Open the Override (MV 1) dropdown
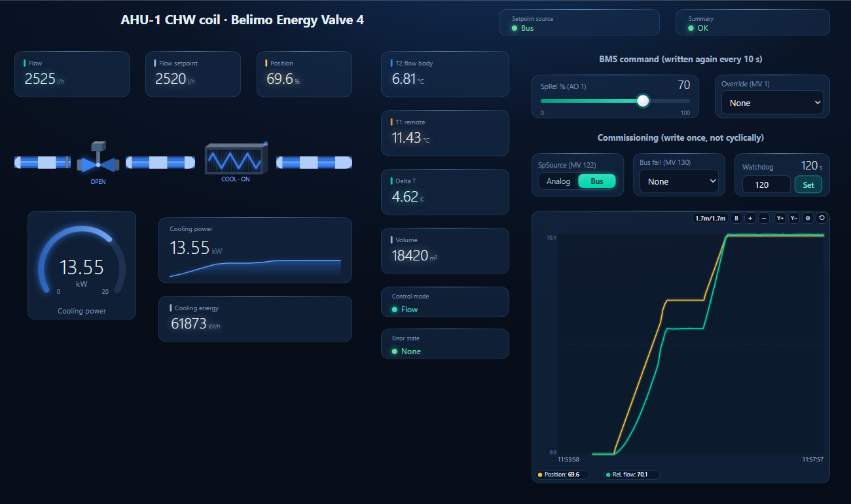The height and width of the screenshot is (504, 851). click(x=772, y=103)
